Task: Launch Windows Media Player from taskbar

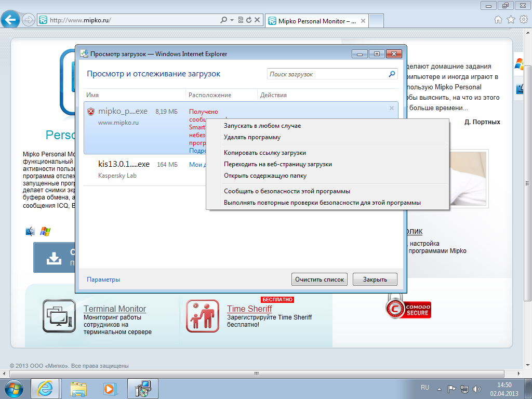Action: click(x=110, y=389)
